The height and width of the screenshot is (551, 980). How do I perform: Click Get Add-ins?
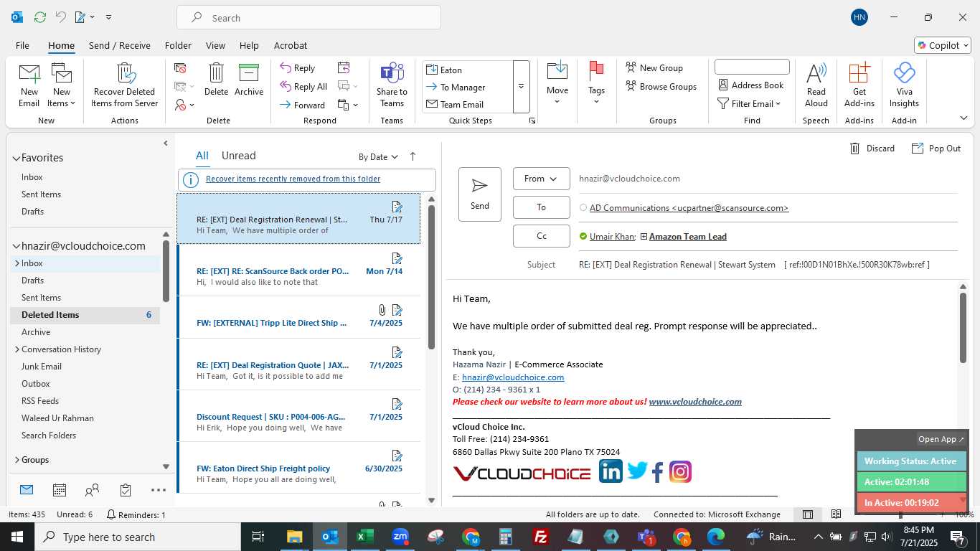(859, 85)
